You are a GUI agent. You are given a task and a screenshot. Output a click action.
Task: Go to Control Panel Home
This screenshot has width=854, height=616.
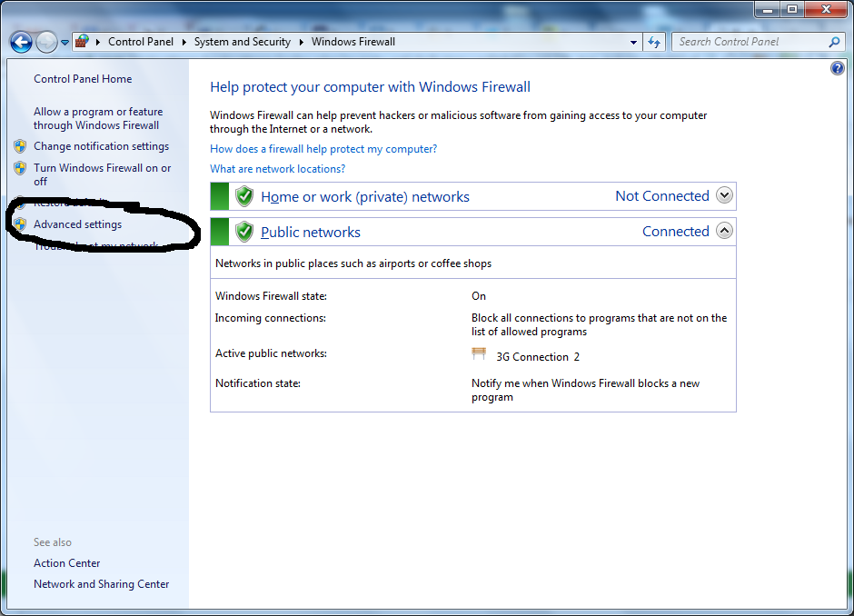coord(83,79)
